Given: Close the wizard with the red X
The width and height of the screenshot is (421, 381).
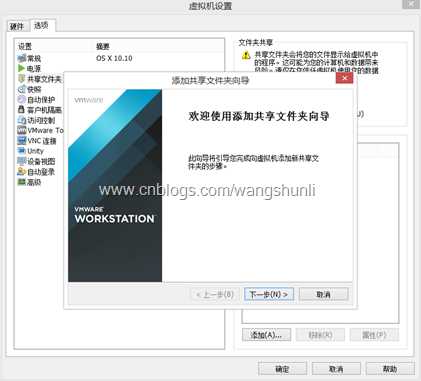Looking at the screenshot, I should point(344,78).
